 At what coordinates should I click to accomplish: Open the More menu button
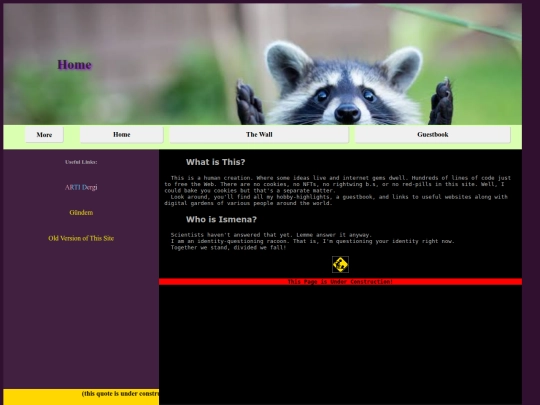pyautogui.click(x=44, y=135)
